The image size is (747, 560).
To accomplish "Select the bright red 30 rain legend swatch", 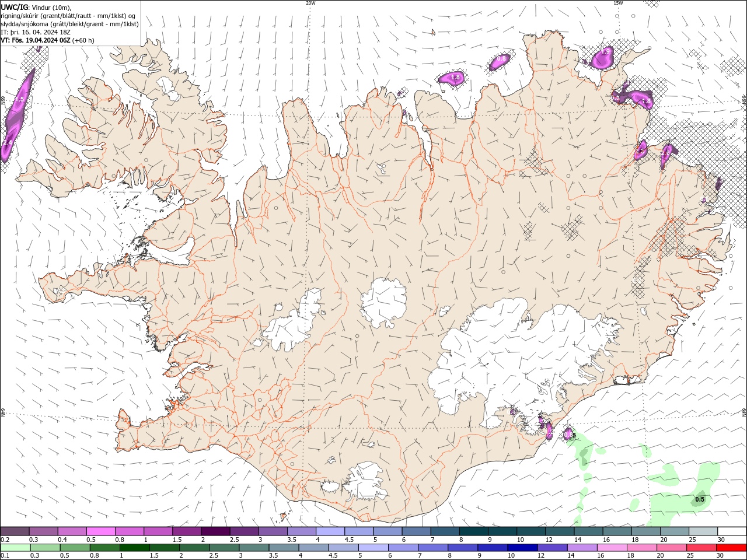I will [x=731, y=548].
